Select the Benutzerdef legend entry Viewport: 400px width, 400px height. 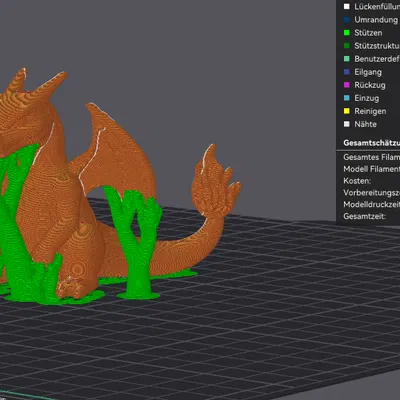coord(377,59)
